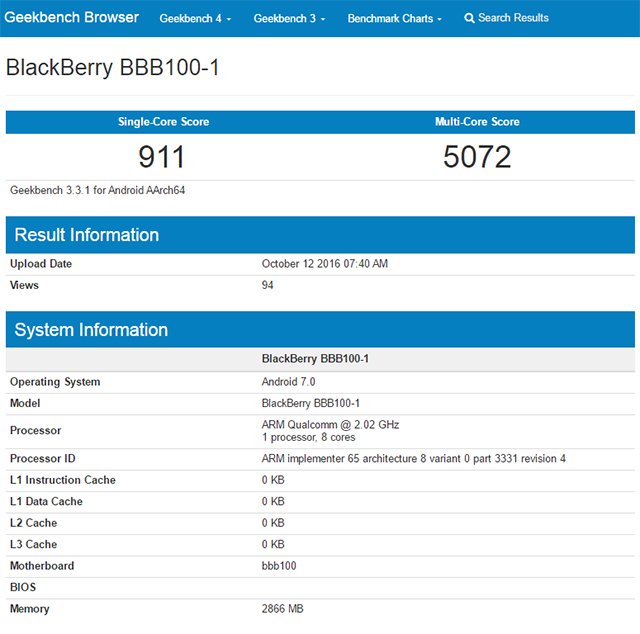
Task: Click the BlackBerry BBB100-1 table column header
Action: [315, 359]
